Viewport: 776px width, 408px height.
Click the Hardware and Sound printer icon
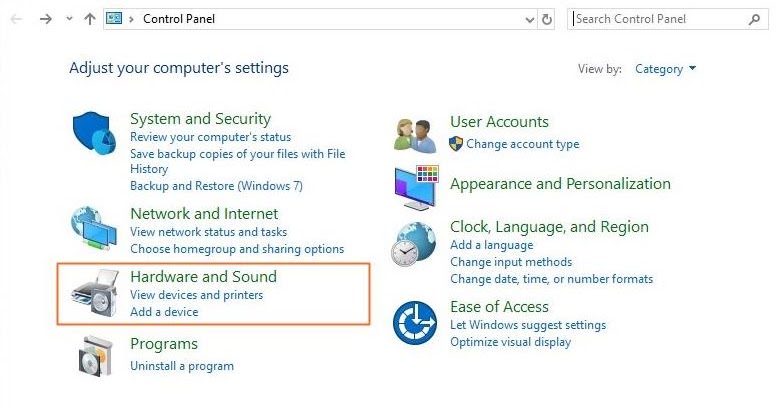point(95,294)
